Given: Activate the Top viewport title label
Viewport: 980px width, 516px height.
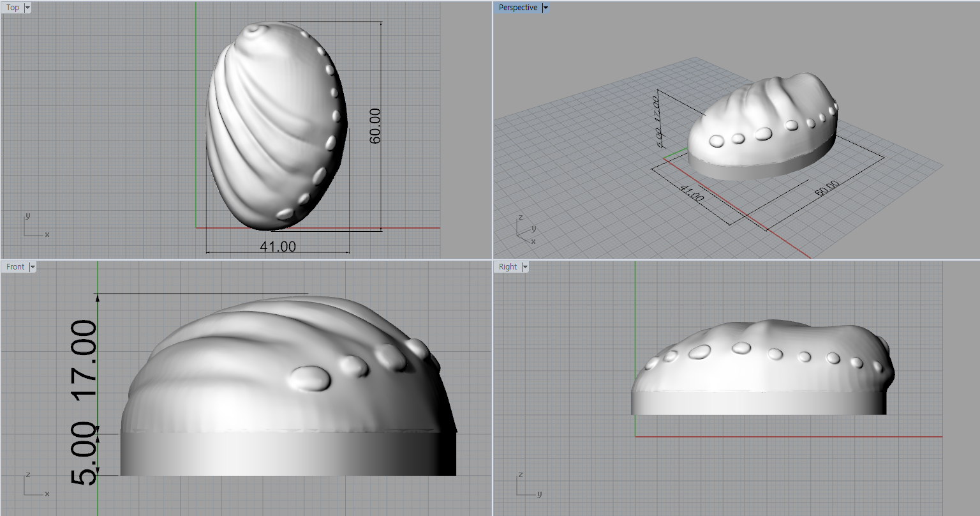Looking at the screenshot, I should [13, 8].
